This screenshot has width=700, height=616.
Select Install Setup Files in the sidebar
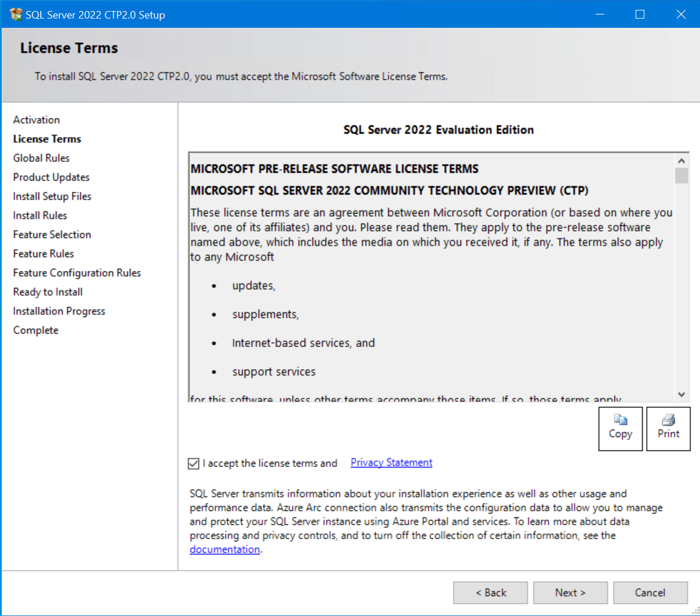coord(52,196)
